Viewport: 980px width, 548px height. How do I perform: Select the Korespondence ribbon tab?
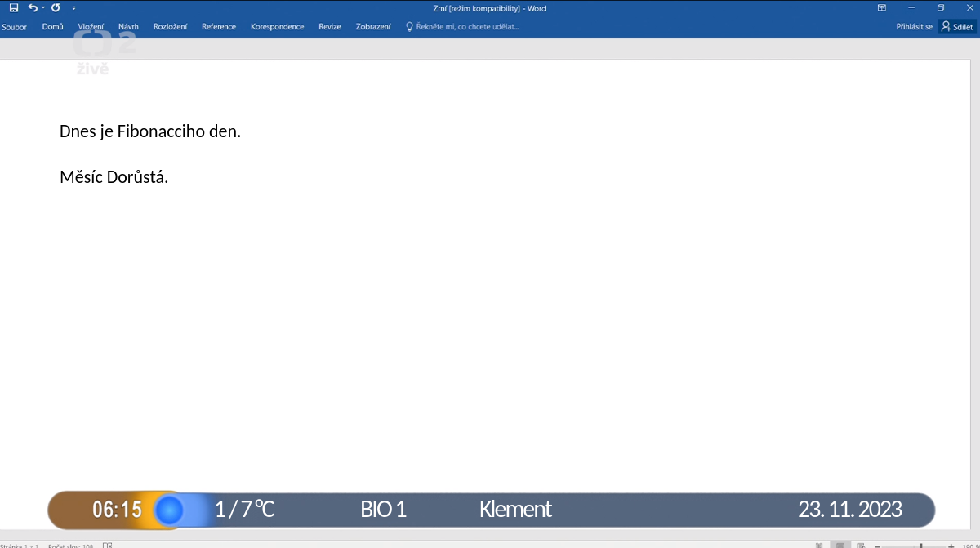[277, 27]
